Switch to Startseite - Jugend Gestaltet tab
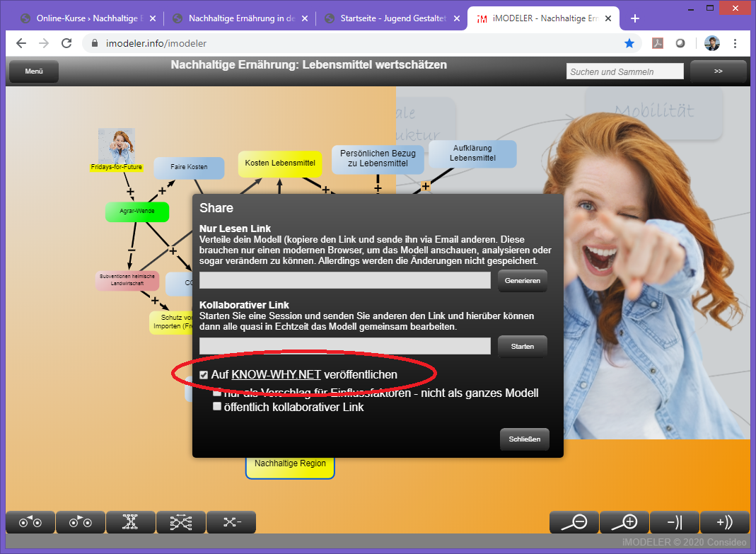This screenshot has height=554, width=756. [392, 18]
